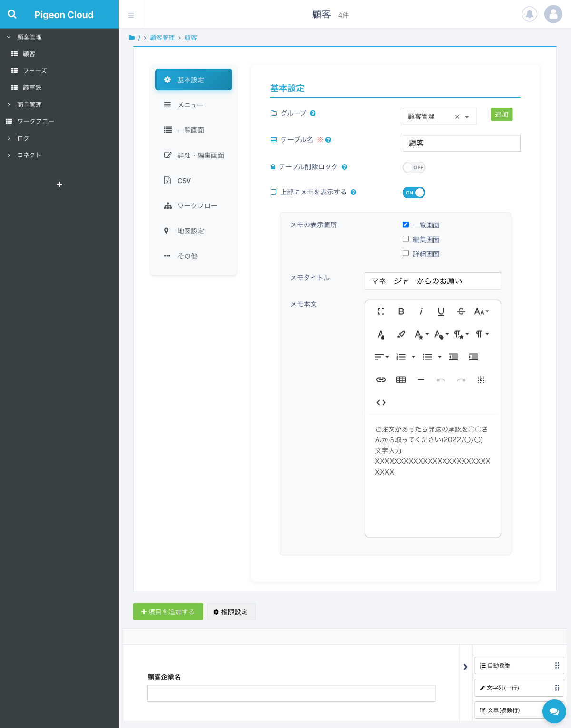571x728 pixels.
Task: Click the 項目を追加する button
Action: 168,612
